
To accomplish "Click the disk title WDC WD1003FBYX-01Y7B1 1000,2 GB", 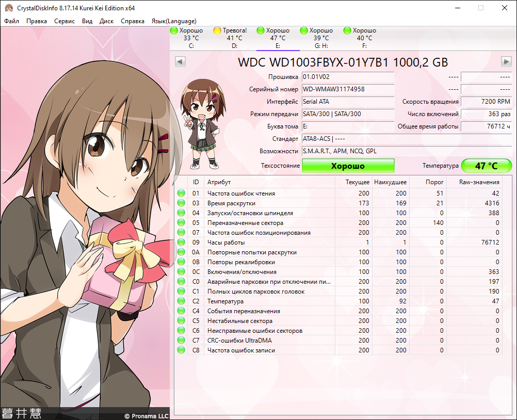I will (343, 62).
